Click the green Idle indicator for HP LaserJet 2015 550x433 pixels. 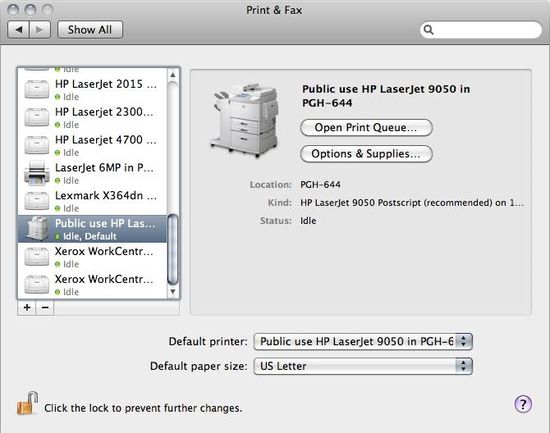click(58, 97)
